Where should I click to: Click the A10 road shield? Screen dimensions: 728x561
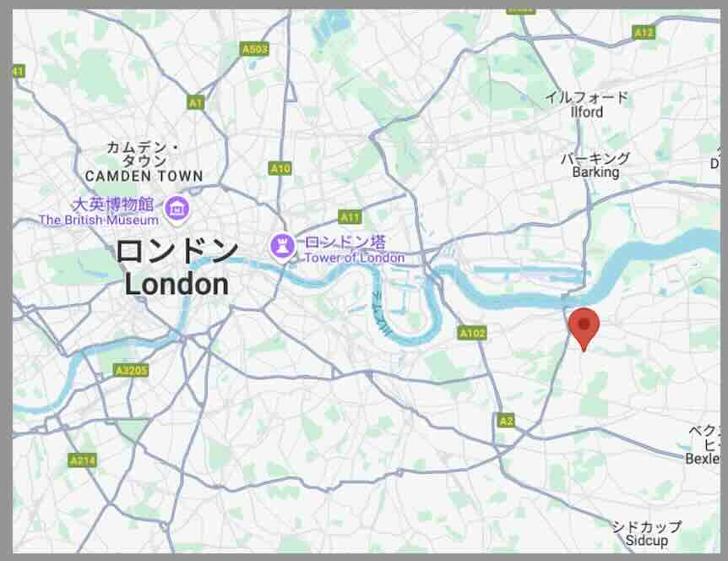280,168
